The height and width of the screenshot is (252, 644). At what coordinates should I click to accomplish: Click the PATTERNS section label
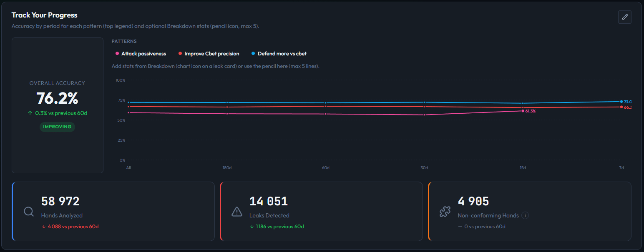pos(124,41)
